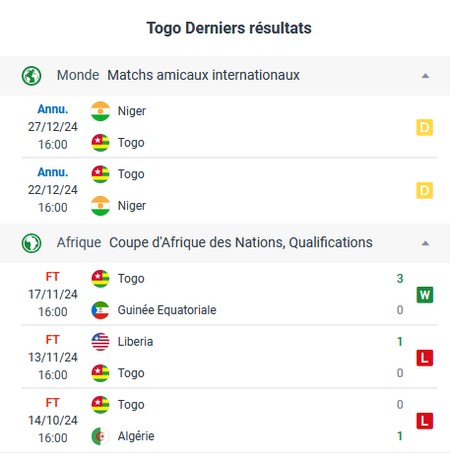Open Matchs amicaux internationaux competition link

(203, 75)
